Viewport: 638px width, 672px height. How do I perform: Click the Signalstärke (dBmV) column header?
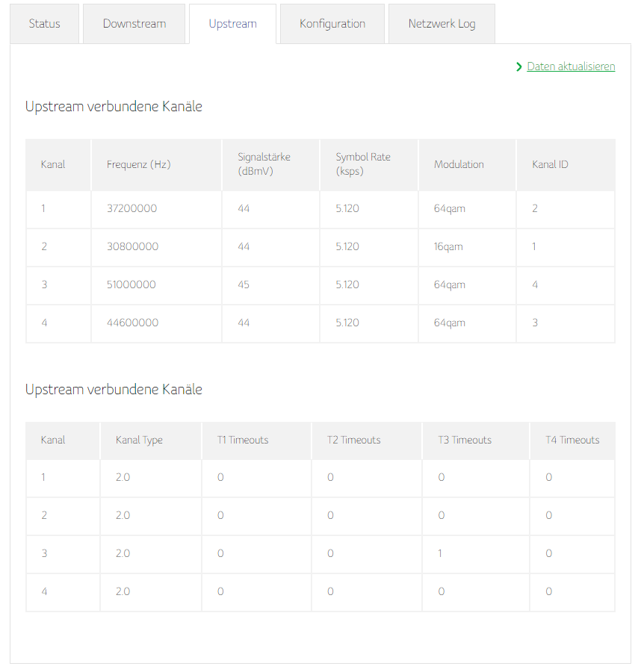[270, 164]
